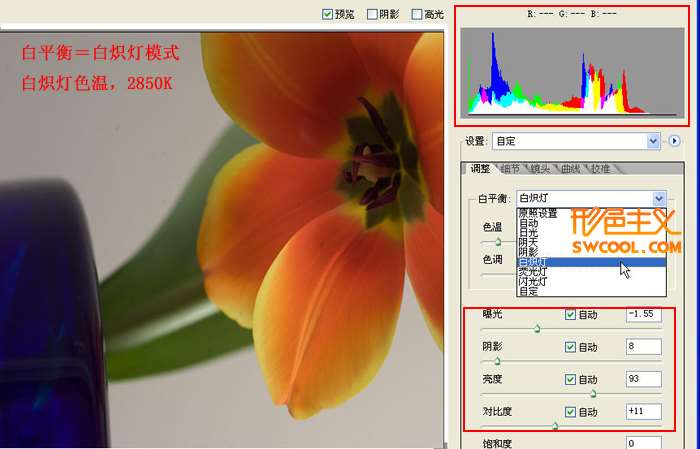This screenshot has height=449, width=700.
Task: Click the brightness value field 93
Action: click(644, 379)
